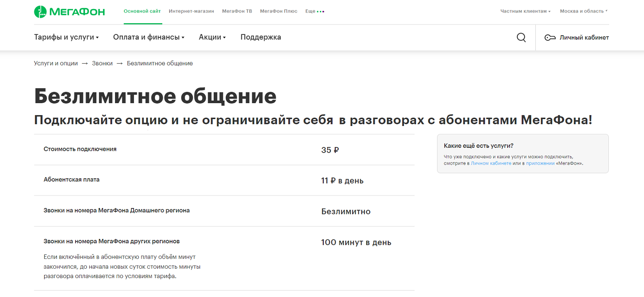Open the приложении link in sidebar
The height and width of the screenshot is (297, 644).
coord(540,163)
